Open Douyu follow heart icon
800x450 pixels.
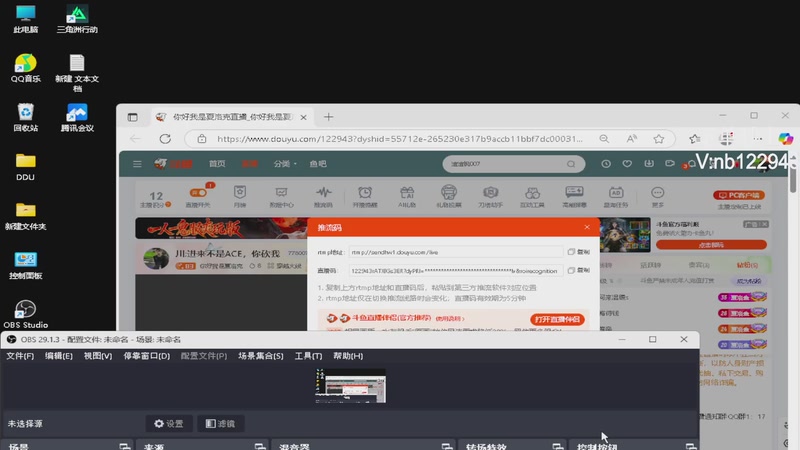(627, 164)
